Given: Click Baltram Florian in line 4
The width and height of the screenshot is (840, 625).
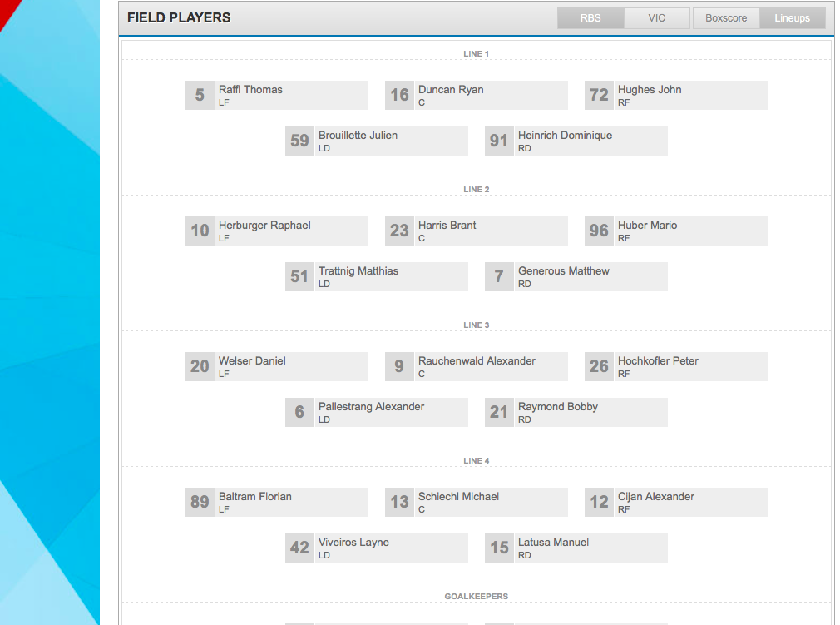Looking at the screenshot, I should pyautogui.click(x=254, y=497).
